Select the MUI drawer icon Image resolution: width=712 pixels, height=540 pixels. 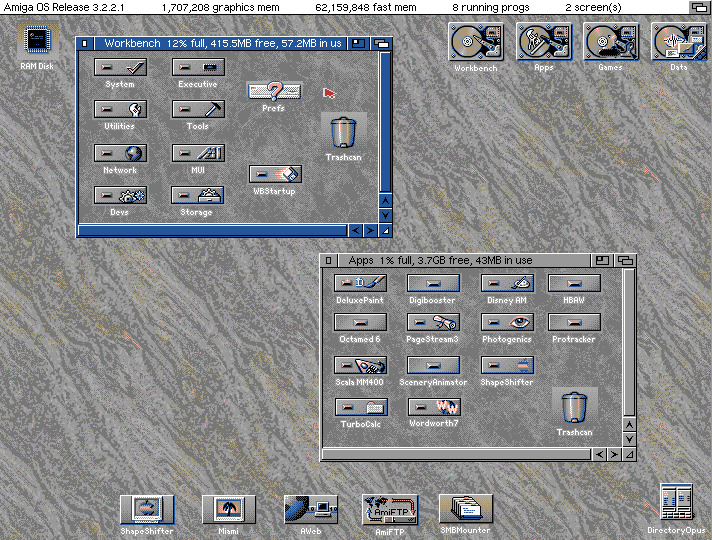point(198,153)
